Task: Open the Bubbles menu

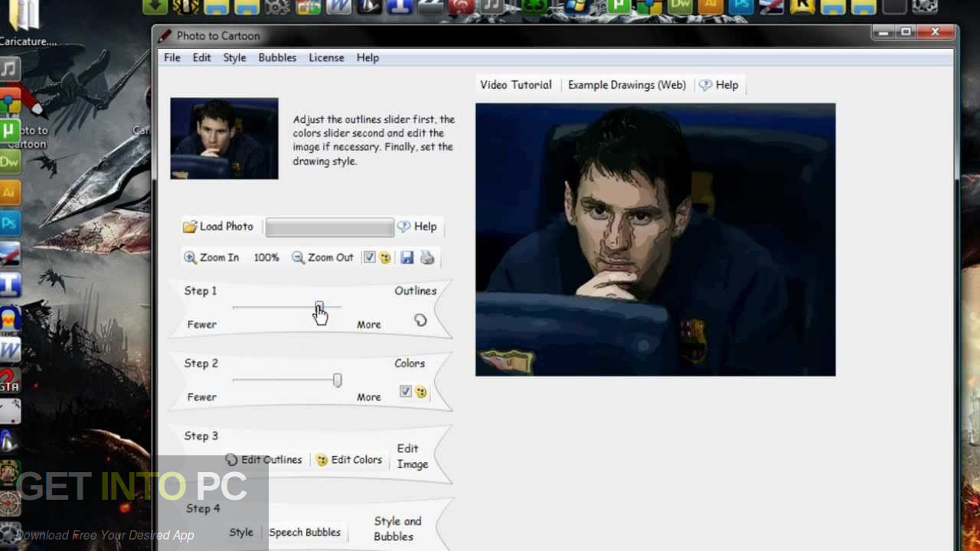Action: point(277,57)
